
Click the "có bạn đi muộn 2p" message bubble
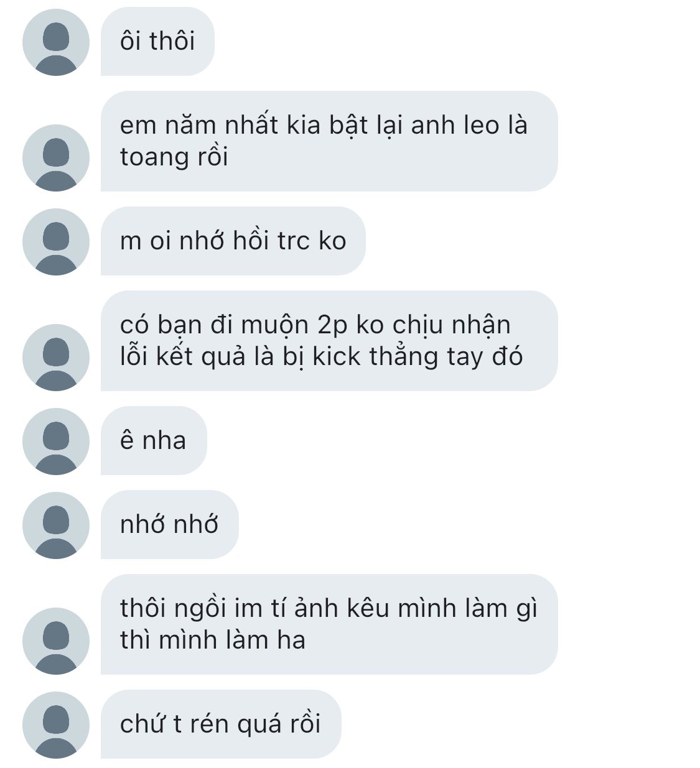[329, 341]
